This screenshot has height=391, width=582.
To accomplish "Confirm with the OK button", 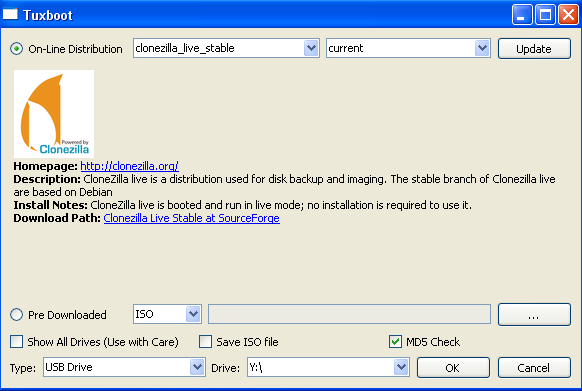I will [453, 368].
